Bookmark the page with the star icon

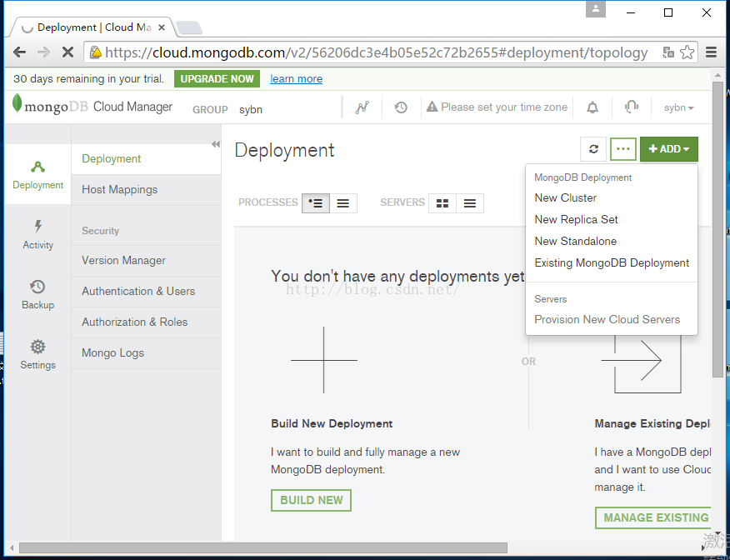pos(687,52)
